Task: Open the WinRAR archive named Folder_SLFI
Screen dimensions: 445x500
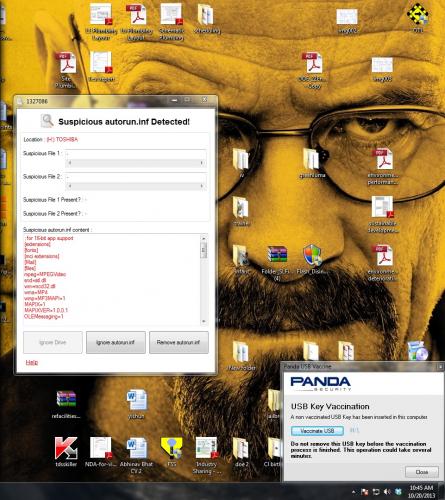Action: point(277,263)
